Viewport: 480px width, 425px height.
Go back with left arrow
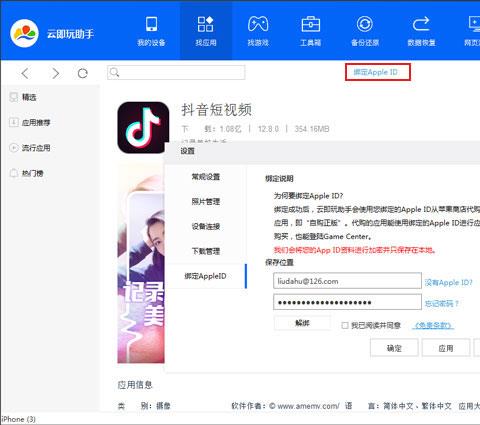pos(26,73)
